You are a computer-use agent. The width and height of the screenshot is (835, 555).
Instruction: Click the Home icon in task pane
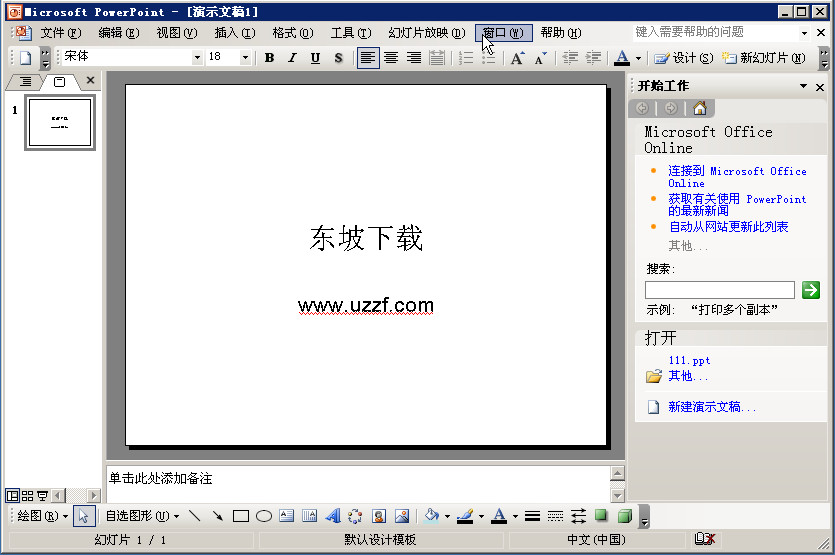pos(700,108)
